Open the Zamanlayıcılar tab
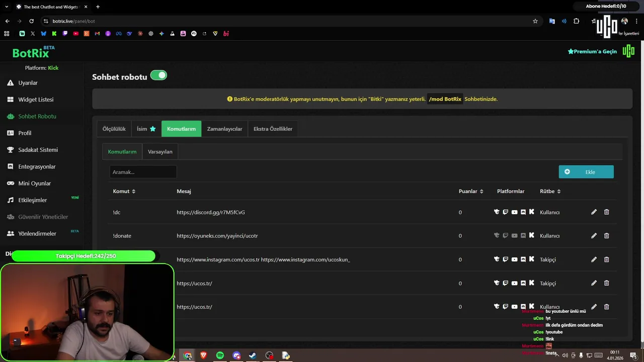 224,129
